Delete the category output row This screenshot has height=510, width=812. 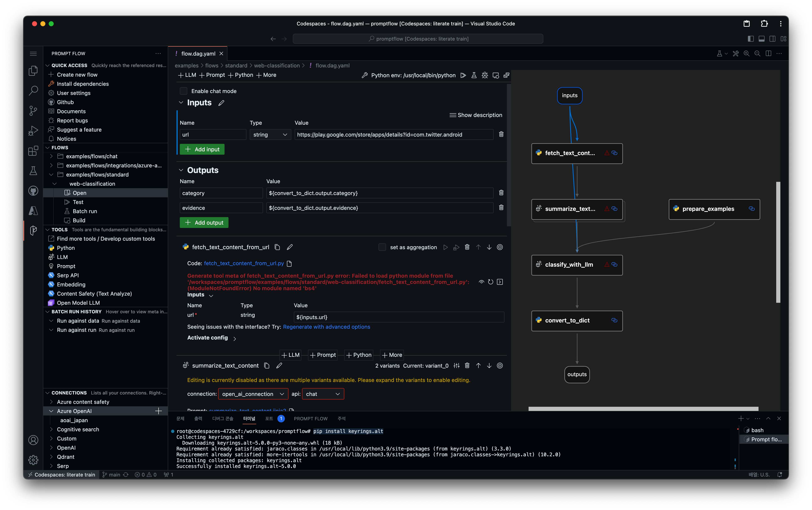click(x=501, y=193)
